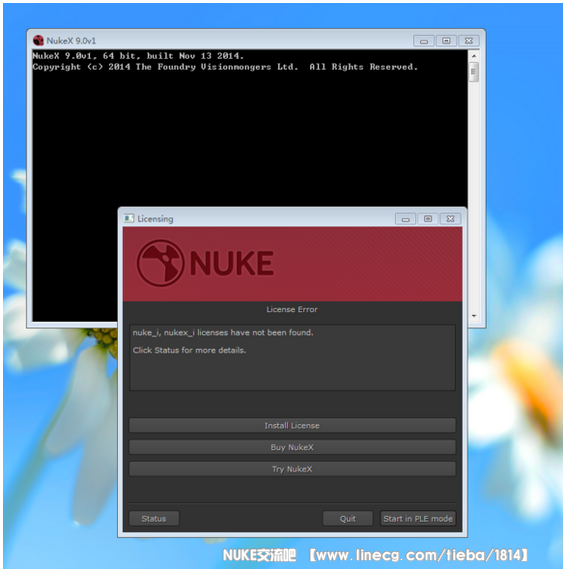Close the Licensing dialog
This screenshot has width=563, height=572.
(x=450, y=219)
